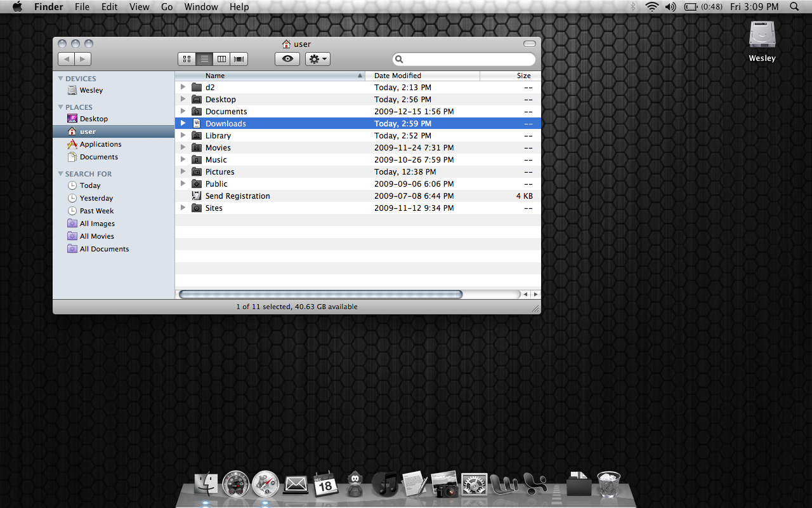Image resolution: width=812 pixels, height=508 pixels.
Task: Open the Action gear dropdown menu
Action: click(x=318, y=59)
